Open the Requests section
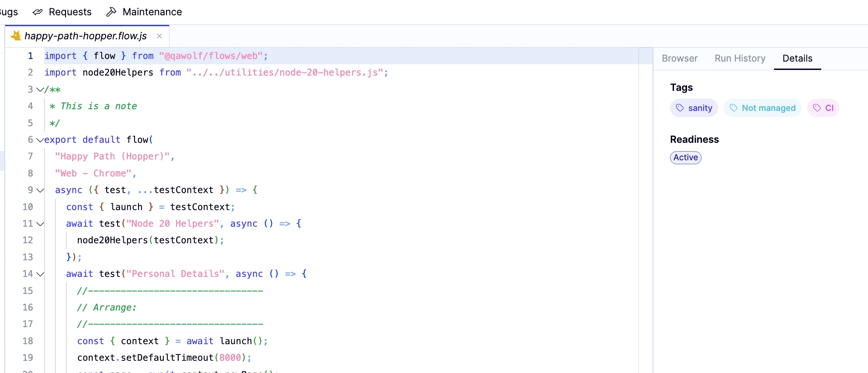This screenshot has height=373, width=868. coord(62,12)
